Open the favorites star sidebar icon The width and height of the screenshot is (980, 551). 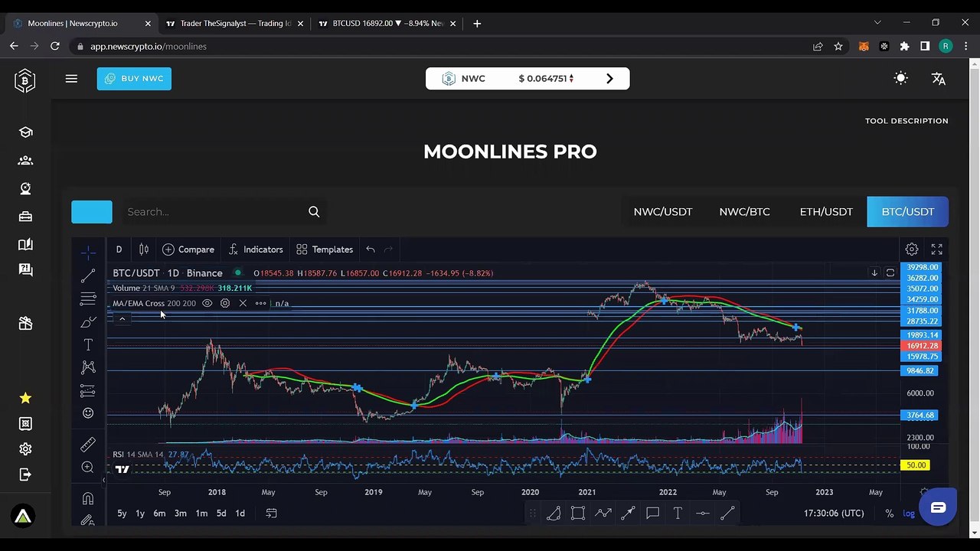click(25, 398)
